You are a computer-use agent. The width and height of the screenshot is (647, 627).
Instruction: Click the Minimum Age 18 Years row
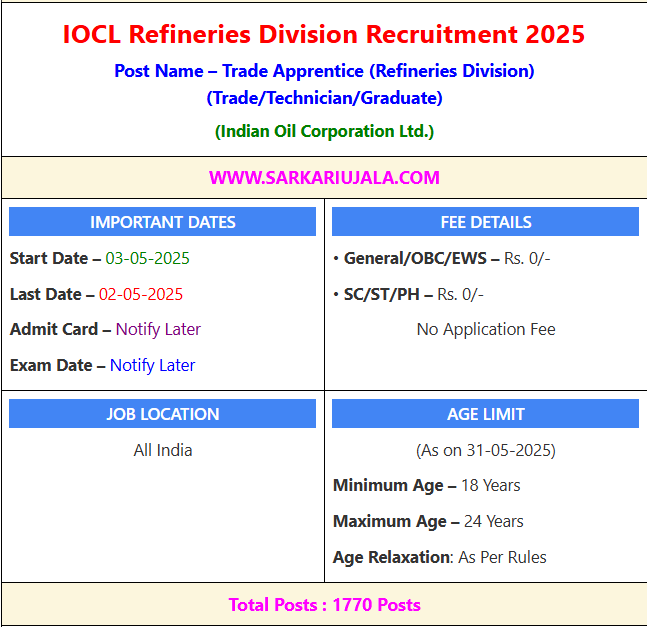point(426,485)
